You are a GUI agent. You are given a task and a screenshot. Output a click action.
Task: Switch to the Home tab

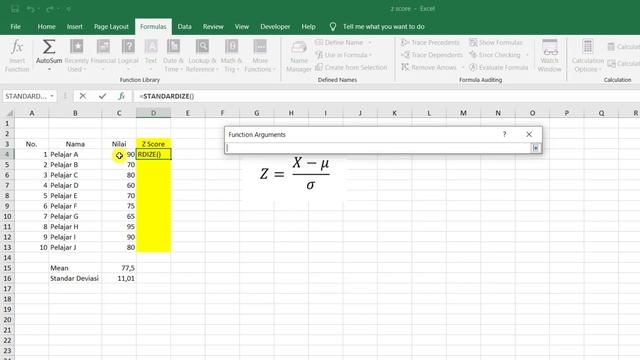point(47,27)
